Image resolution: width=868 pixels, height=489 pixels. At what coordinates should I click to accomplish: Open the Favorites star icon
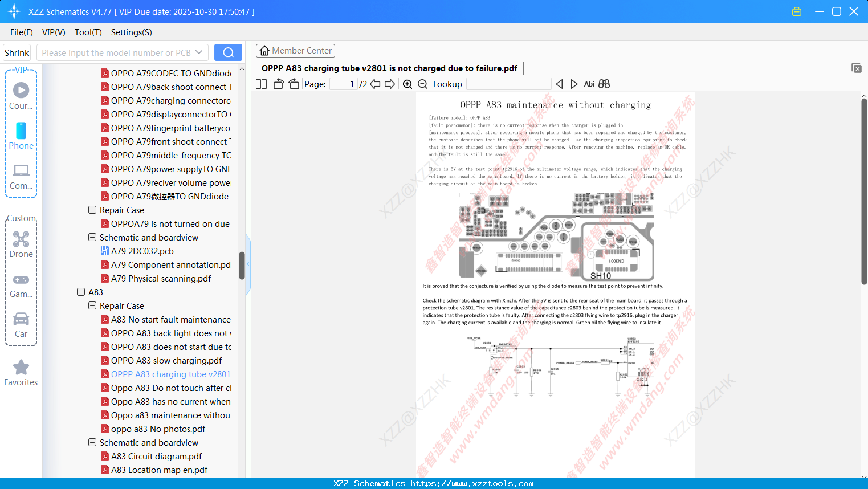tap(21, 373)
